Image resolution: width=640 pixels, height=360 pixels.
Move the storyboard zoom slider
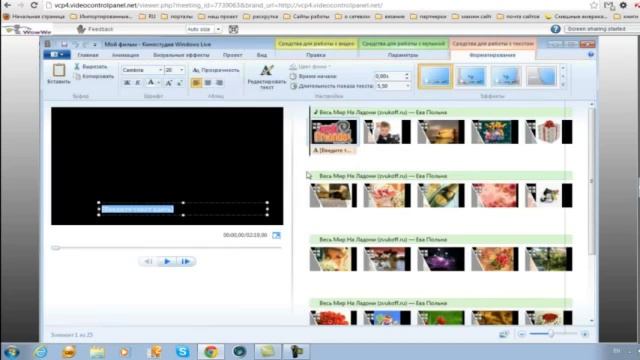[x=551, y=334]
